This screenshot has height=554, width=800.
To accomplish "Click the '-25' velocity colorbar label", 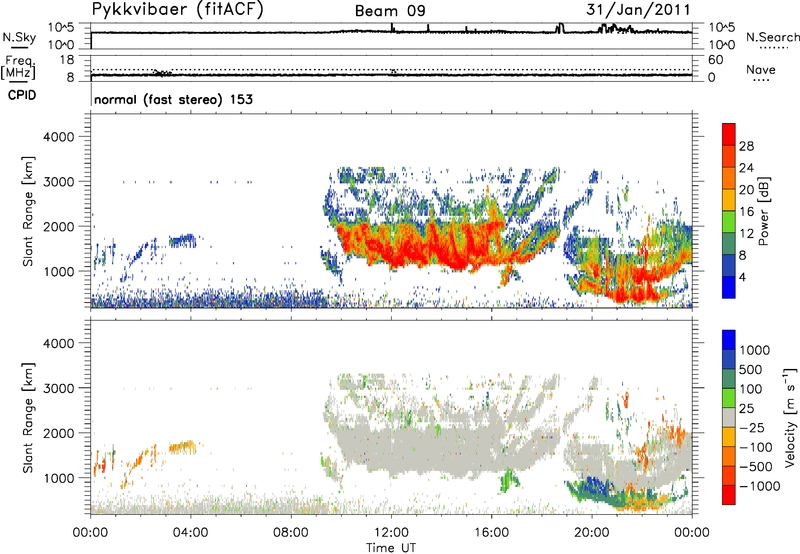I will point(752,427).
